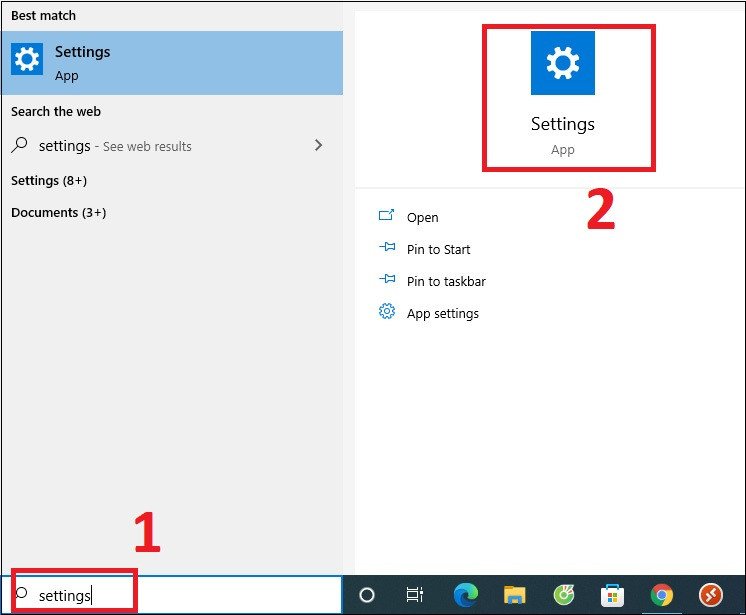Open the red remote desktop taskbar icon

(710, 595)
